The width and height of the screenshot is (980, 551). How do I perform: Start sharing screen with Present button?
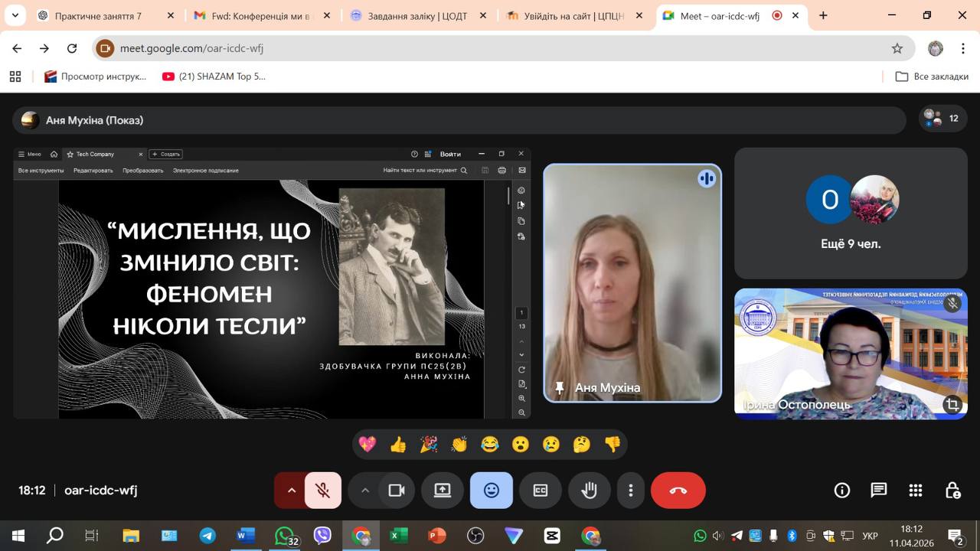coord(443,491)
